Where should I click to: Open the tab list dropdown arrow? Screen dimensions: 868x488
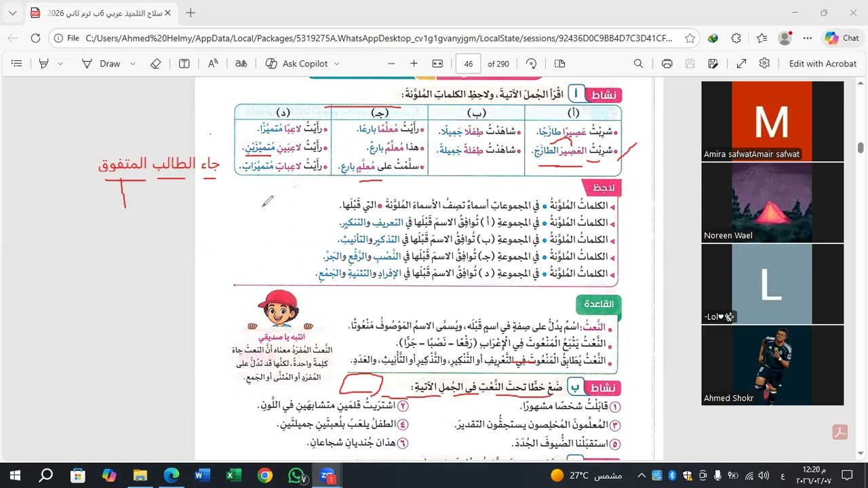click(12, 13)
